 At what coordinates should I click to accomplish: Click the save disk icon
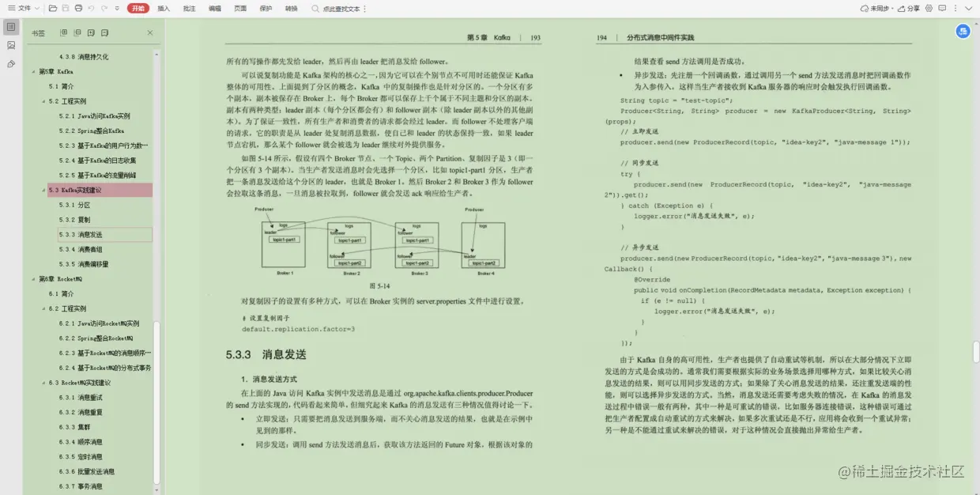(66, 8)
